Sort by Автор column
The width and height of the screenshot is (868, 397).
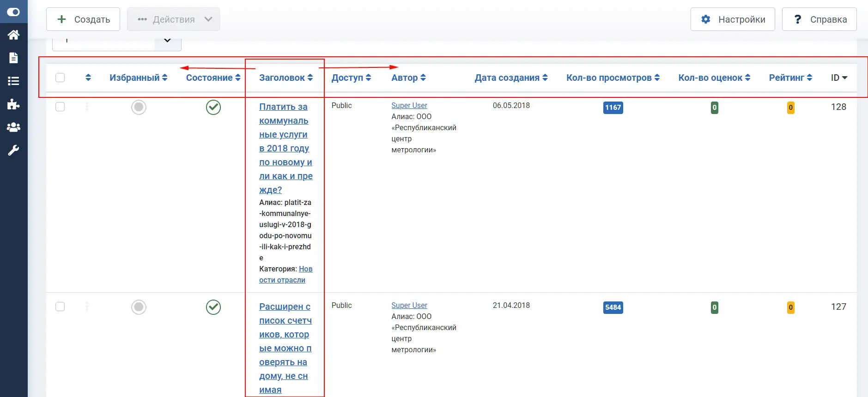coord(408,78)
